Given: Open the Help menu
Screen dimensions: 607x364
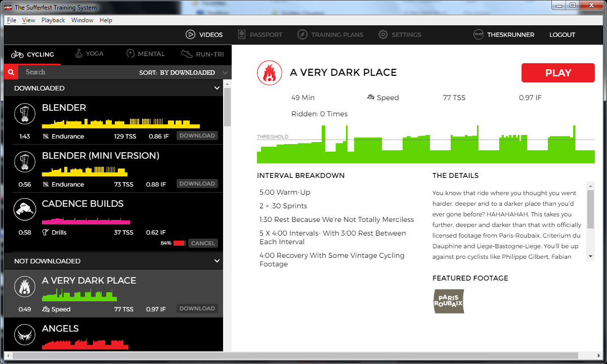Looking at the screenshot, I should 106,20.
